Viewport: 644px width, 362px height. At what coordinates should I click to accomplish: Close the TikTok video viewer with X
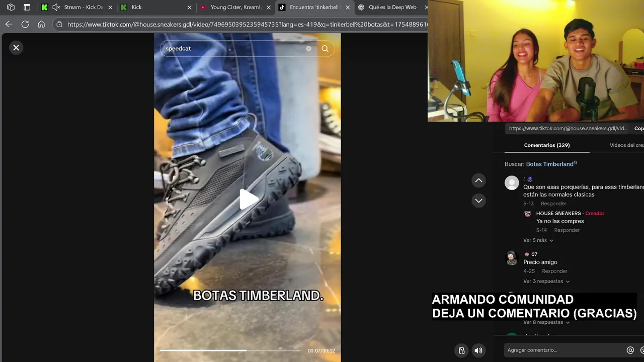point(16,48)
